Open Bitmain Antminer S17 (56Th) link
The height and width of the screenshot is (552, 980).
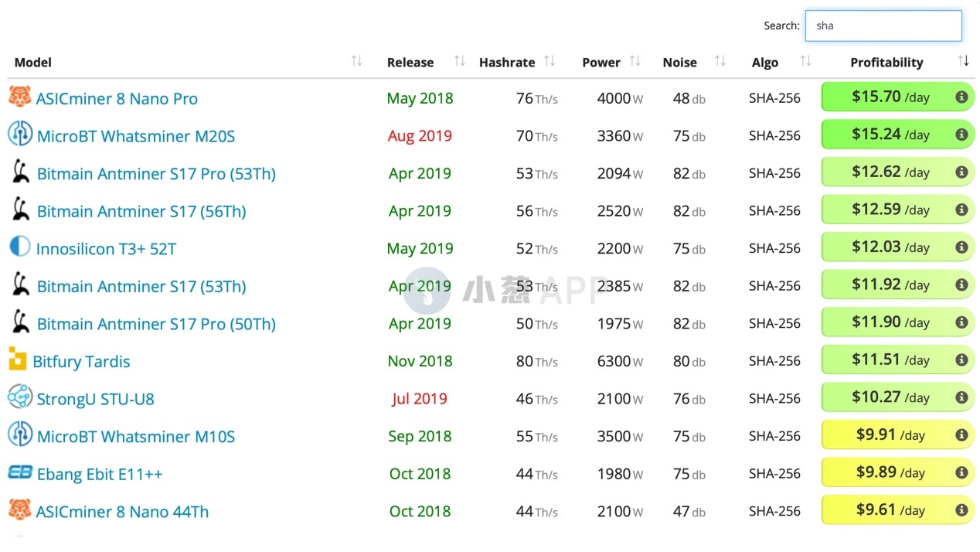(141, 211)
